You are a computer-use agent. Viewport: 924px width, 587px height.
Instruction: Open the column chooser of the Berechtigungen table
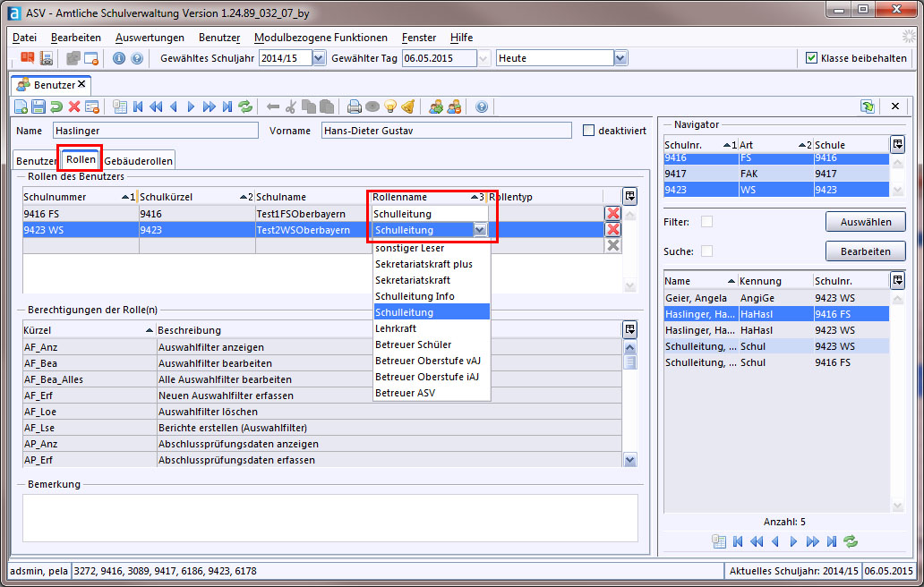tap(630, 329)
